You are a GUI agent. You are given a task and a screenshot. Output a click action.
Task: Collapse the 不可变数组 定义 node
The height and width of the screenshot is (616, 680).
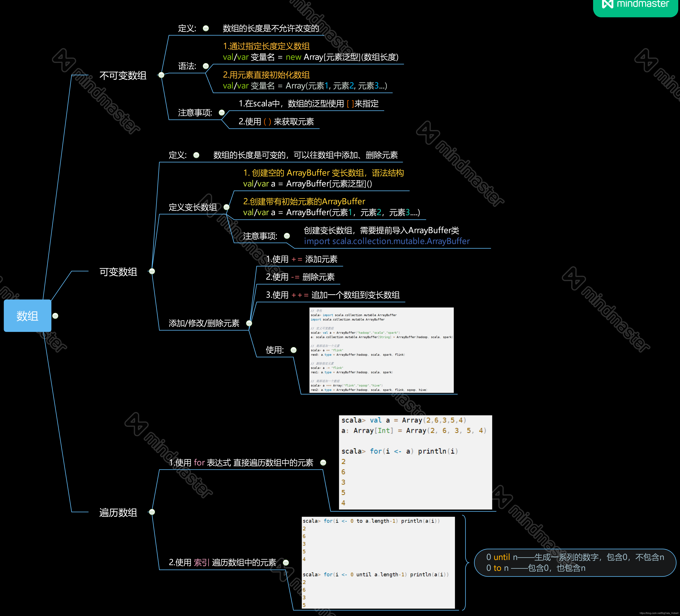click(x=206, y=28)
